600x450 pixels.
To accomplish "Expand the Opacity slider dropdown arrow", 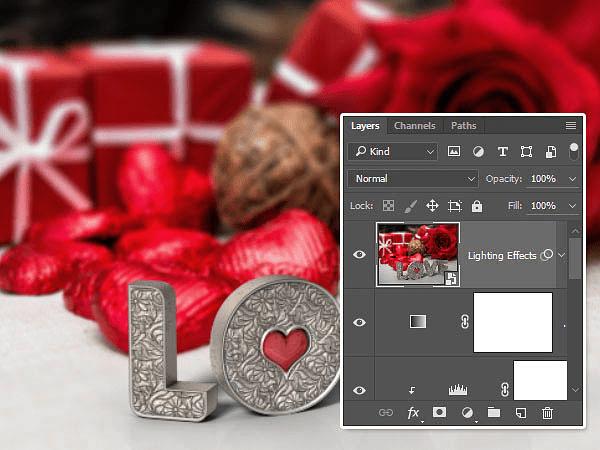I will (x=572, y=179).
